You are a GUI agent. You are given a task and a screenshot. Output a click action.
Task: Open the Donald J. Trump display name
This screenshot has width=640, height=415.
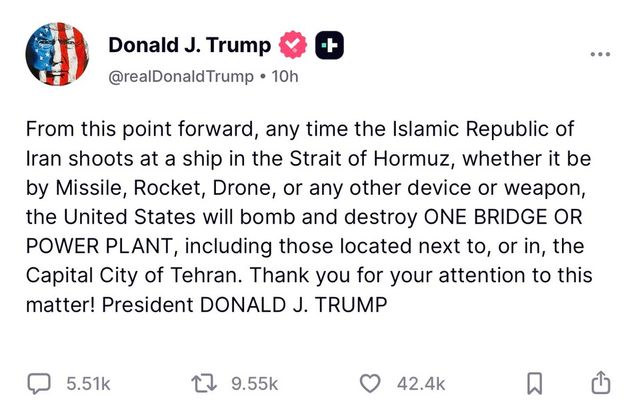tap(189, 45)
